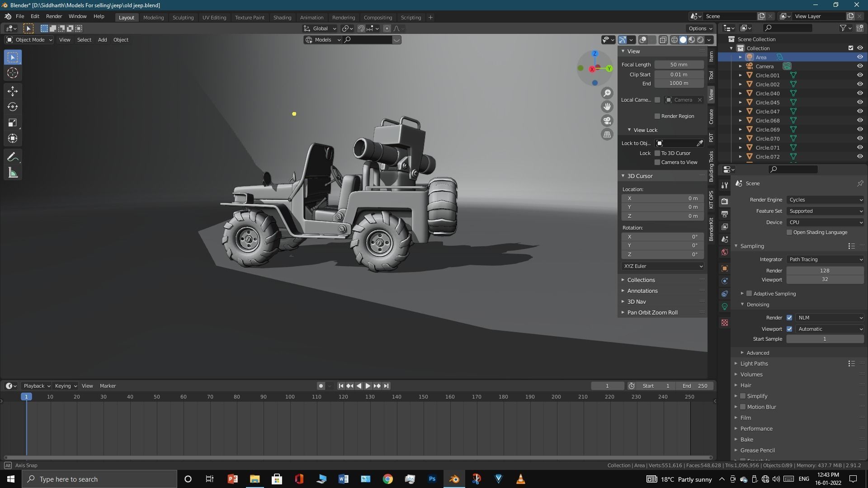Switch to wireframe viewport shading

[x=675, y=40]
